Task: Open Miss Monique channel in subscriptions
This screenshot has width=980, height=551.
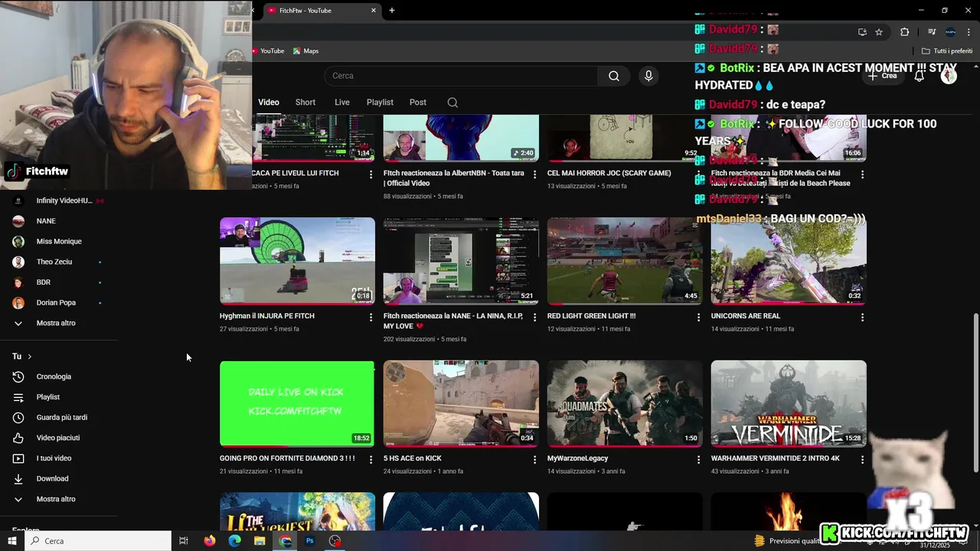Action: point(58,241)
